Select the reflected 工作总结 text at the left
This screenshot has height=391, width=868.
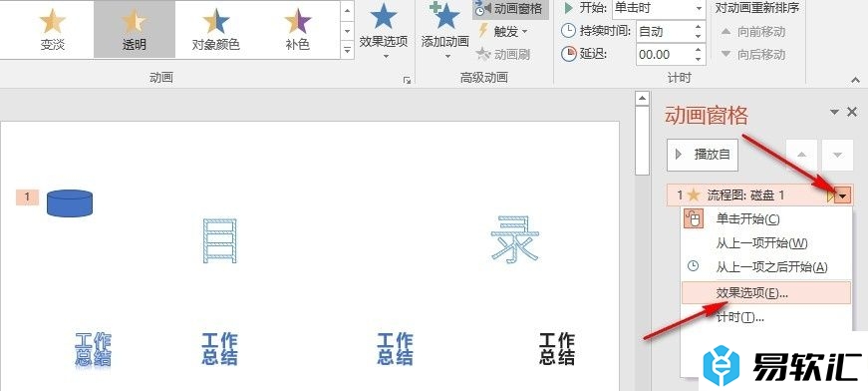[93, 349]
